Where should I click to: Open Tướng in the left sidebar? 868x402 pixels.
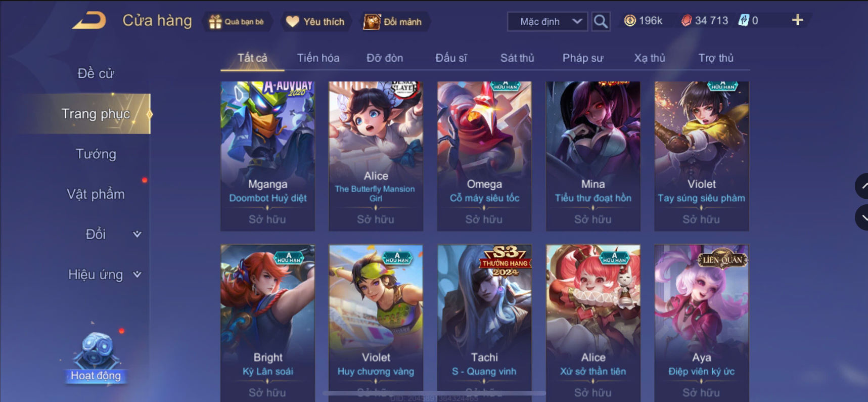96,154
